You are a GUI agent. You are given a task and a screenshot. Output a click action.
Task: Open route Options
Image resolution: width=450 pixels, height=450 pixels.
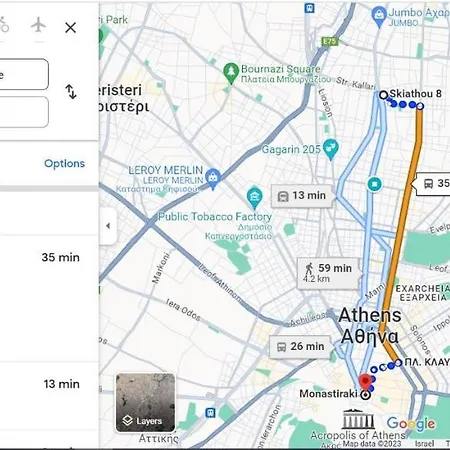click(64, 163)
